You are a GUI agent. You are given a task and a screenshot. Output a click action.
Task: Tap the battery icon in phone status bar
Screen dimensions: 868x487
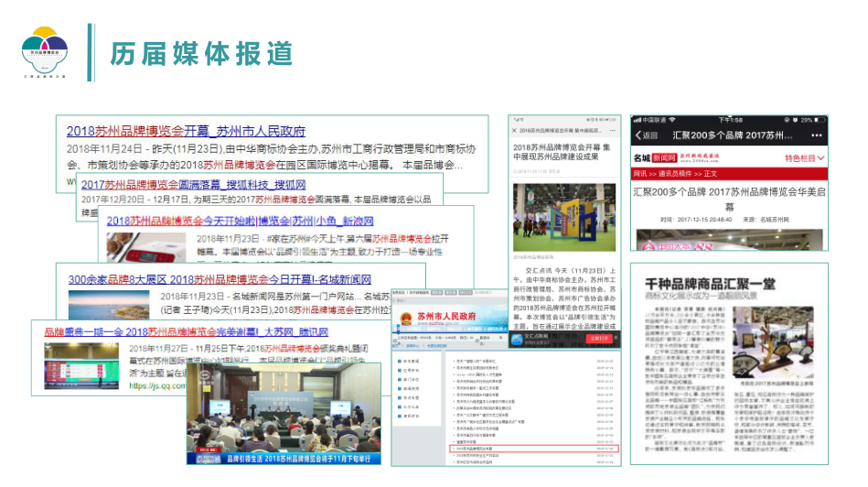point(820,120)
